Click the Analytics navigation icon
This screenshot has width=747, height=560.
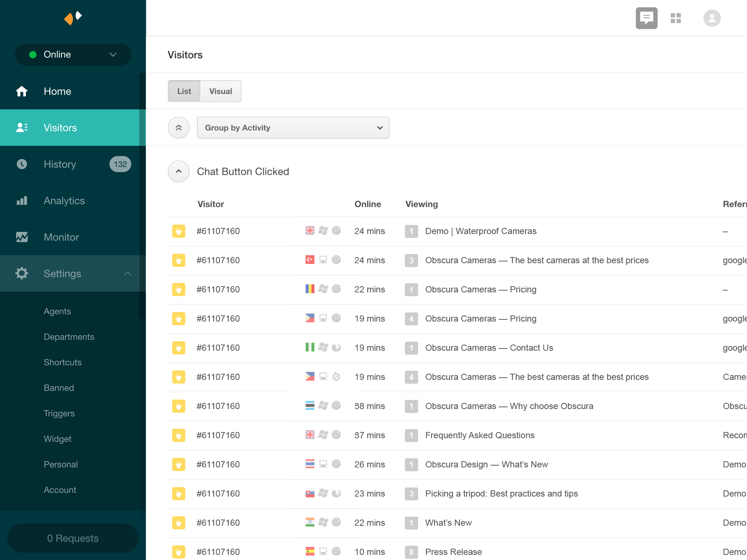tap(22, 201)
